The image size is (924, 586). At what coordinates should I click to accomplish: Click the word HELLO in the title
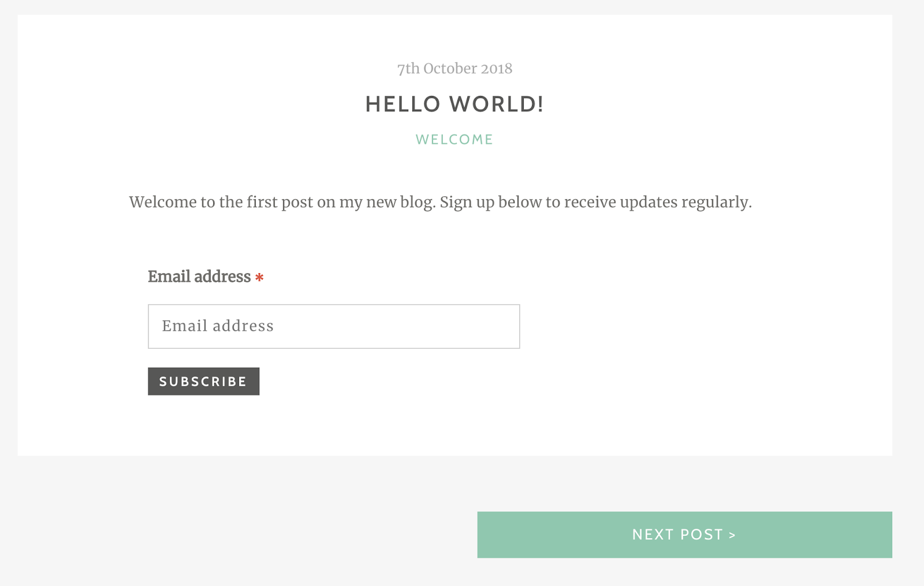coord(403,104)
